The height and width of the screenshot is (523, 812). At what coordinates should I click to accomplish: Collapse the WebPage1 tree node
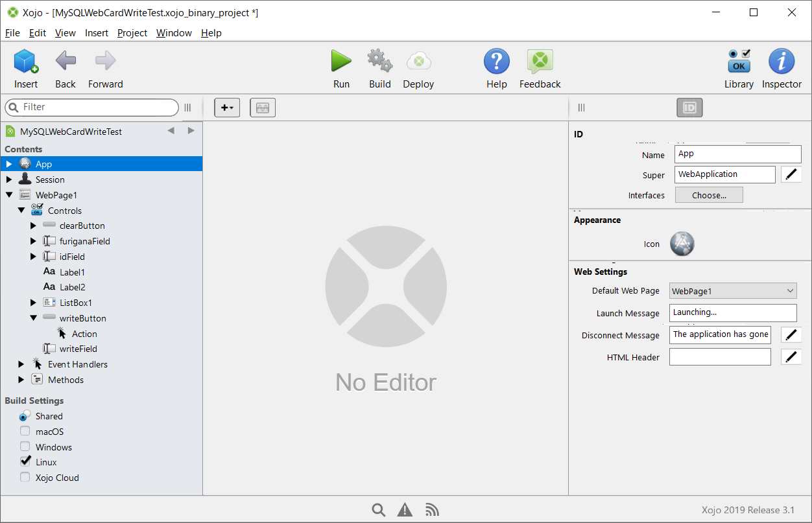tap(9, 195)
